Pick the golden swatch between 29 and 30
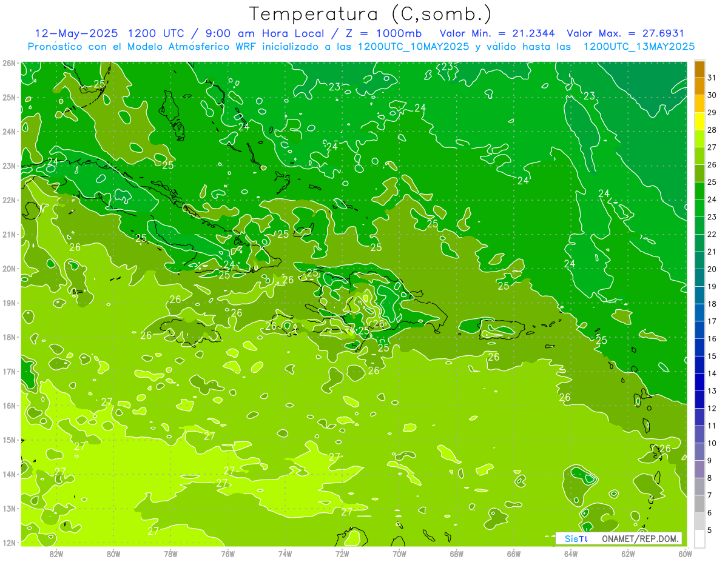The height and width of the screenshot is (562, 728). point(699,104)
